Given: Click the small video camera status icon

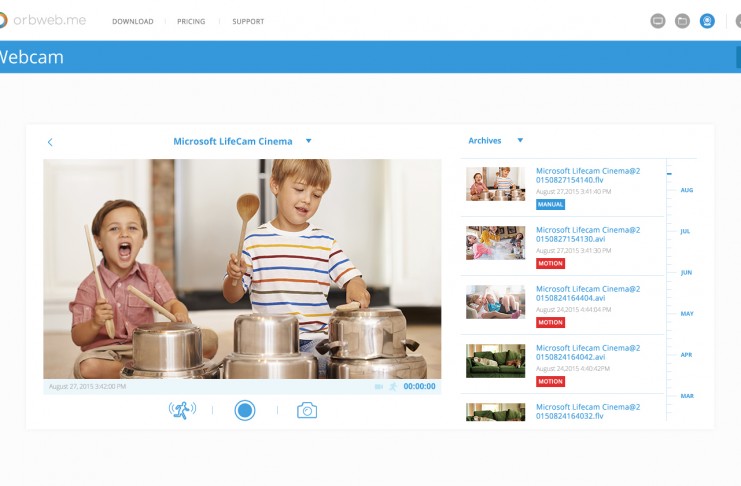Looking at the screenshot, I should [379, 387].
